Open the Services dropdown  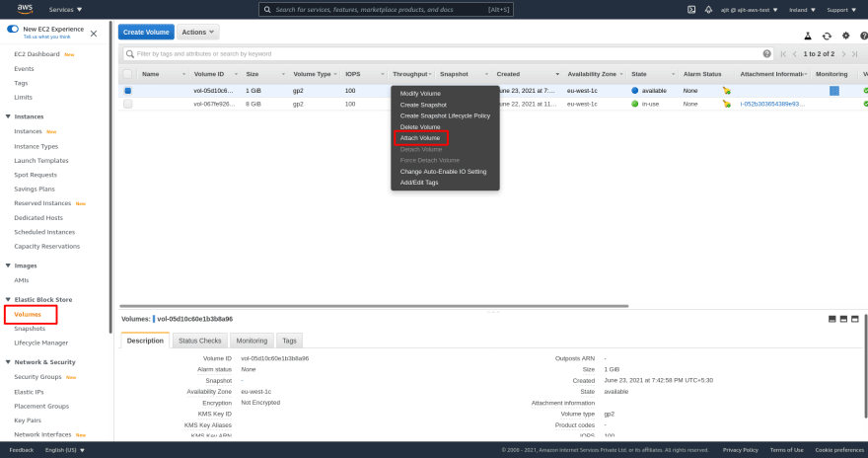point(65,10)
